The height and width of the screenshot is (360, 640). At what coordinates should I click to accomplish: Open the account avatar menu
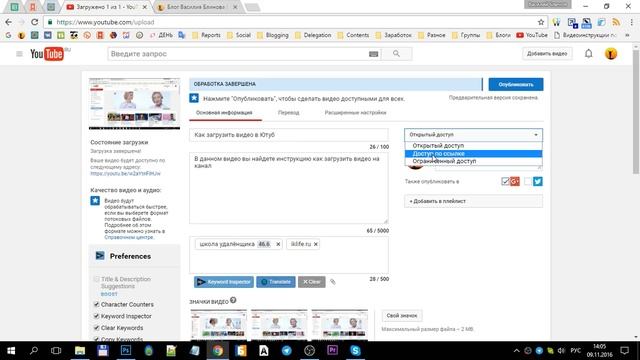(x=611, y=54)
